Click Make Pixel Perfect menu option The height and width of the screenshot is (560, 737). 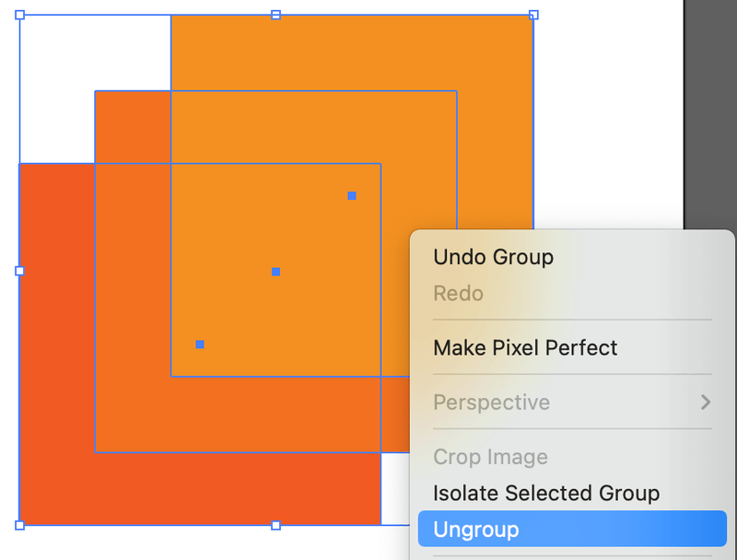click(524, 348)
